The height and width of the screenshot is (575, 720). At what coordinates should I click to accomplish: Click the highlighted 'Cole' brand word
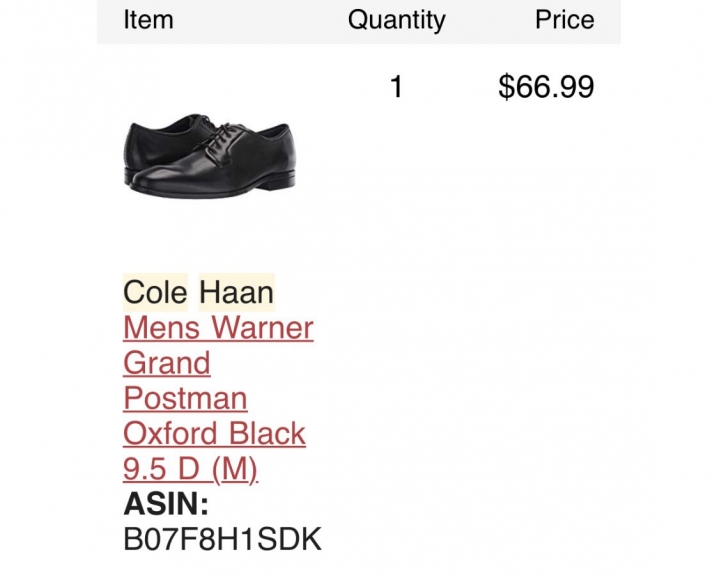155,293
